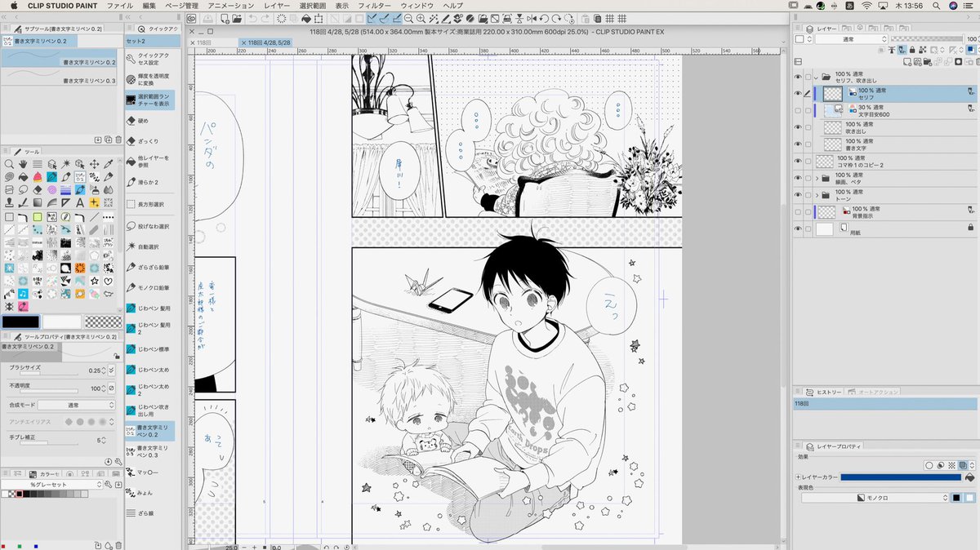Screen dimensions: 980x550
Task: Expand the 線画、ベタ layer folder
Action: pyautogui.click(x=817, y=178)
